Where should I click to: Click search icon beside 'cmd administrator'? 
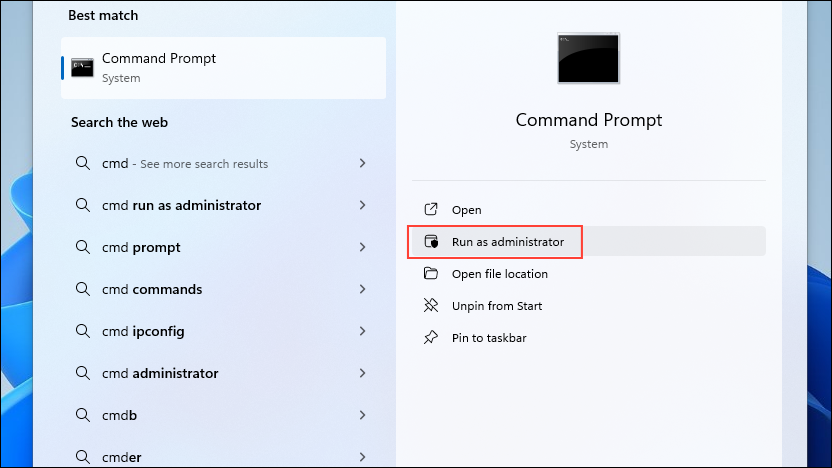[82, 372]
